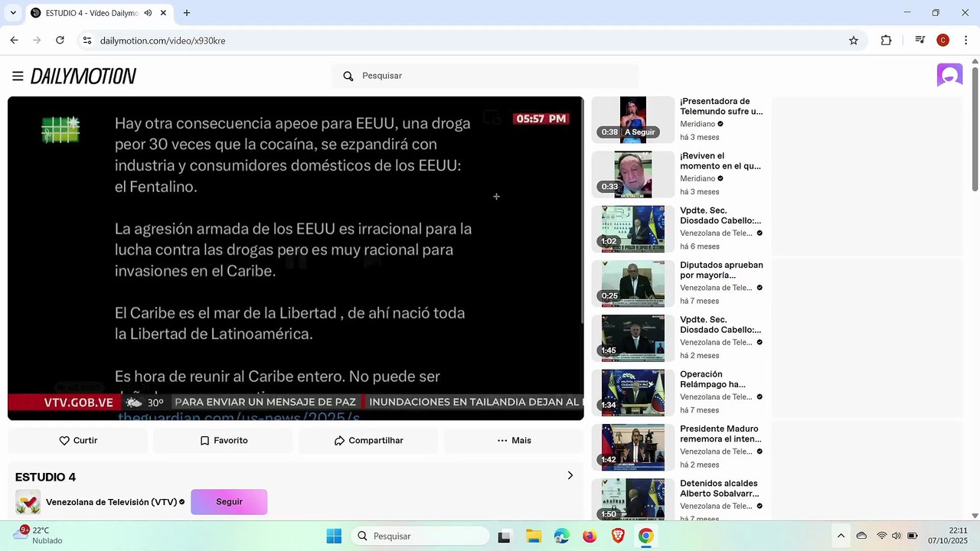Open 'Diputados aprueban por mayoría' video

pyautogui.click(x=721, y=270)
